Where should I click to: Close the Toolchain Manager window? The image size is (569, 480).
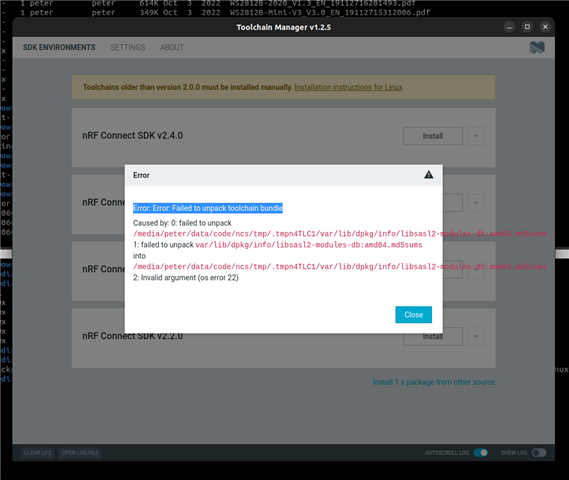545,27
